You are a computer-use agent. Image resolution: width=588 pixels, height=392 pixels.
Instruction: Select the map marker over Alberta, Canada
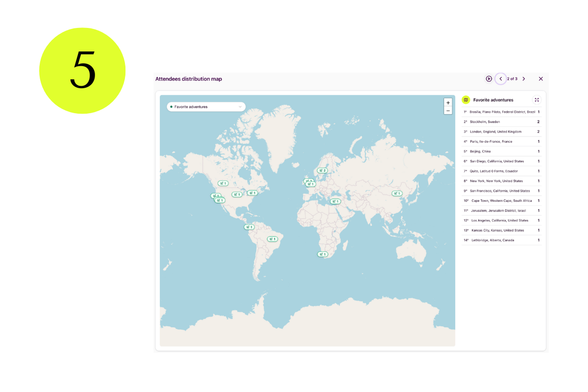tap(223, 183)
